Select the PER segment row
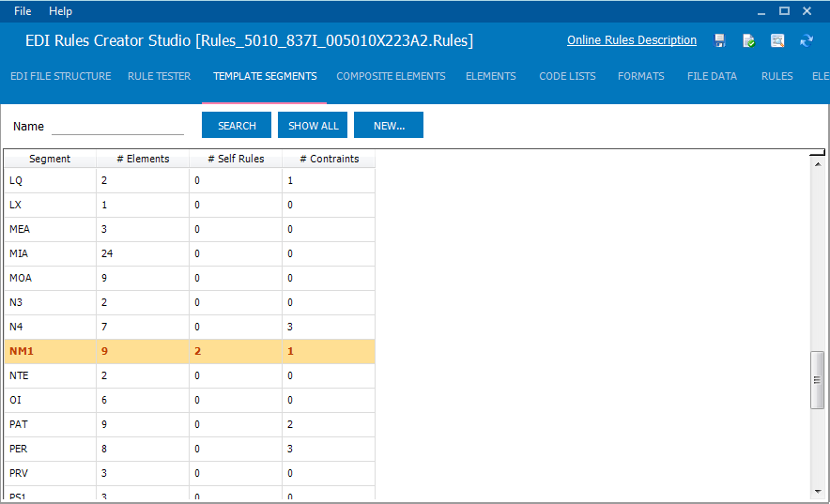Image resolution: width=830 pixels, height=504 pixels. tap(190, 449)
